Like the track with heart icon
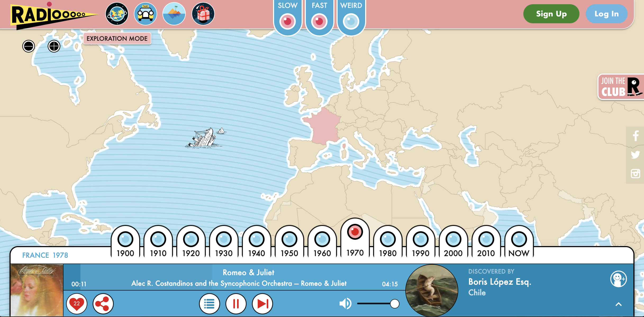The image size is (644, 317). coord(77,304)
